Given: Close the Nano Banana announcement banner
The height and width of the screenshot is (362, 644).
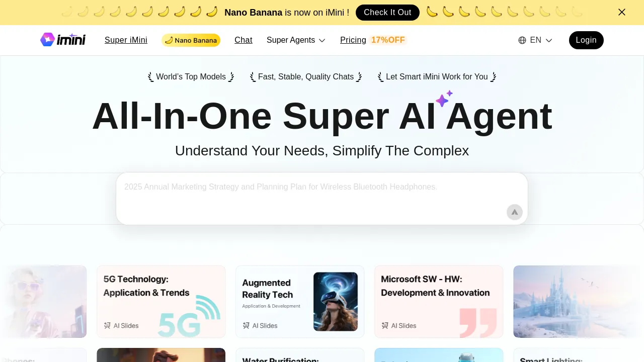Looking at the screenshot, I should click(622, 12).
